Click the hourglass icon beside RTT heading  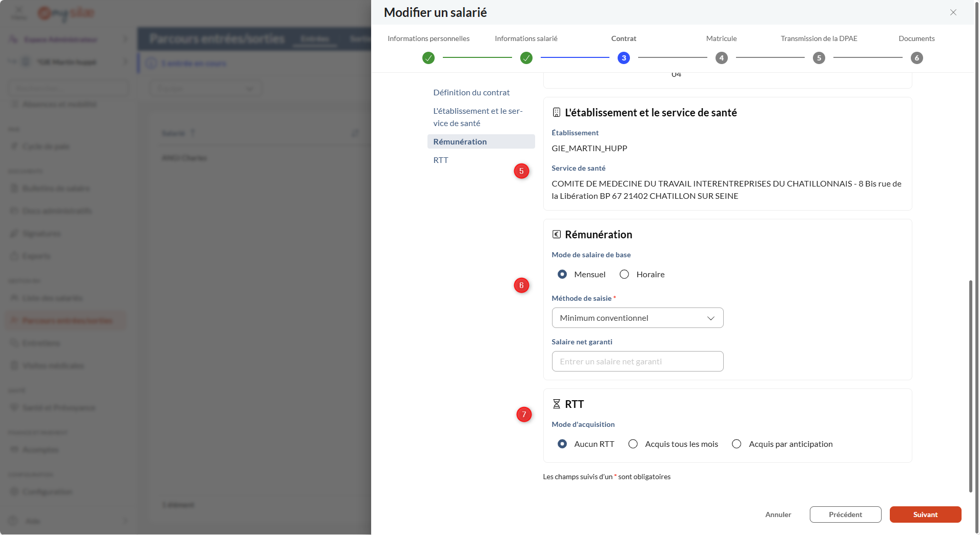pos(556,404)
